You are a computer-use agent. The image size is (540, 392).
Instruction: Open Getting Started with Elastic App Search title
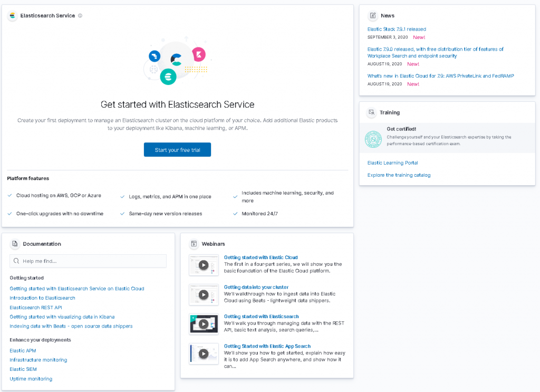[267, 346]
